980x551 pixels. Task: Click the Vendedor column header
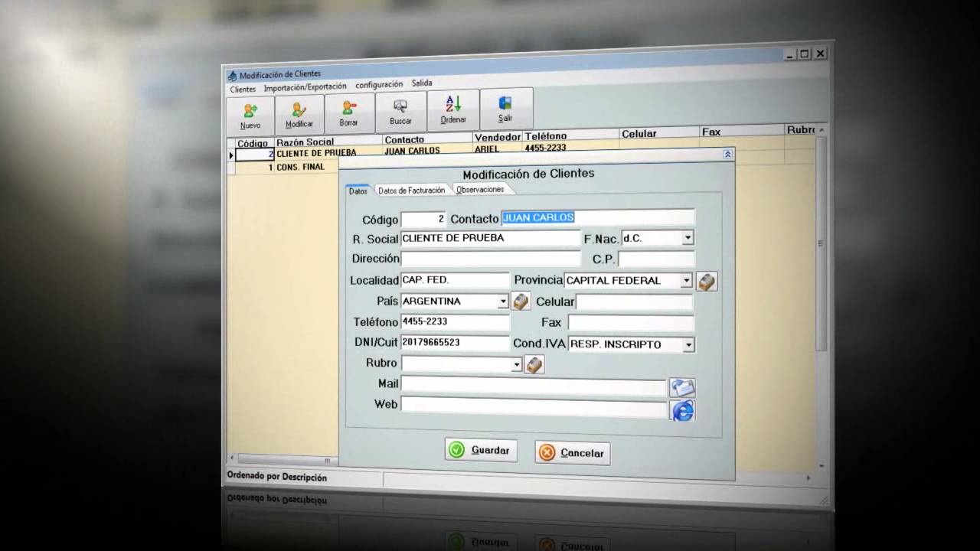point(498,137)
